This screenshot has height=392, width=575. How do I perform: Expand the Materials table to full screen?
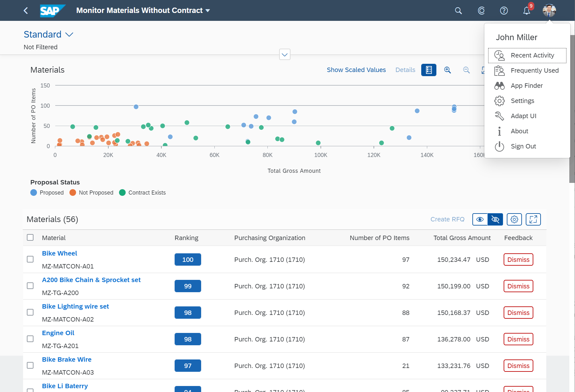click(x=533, y=219)
